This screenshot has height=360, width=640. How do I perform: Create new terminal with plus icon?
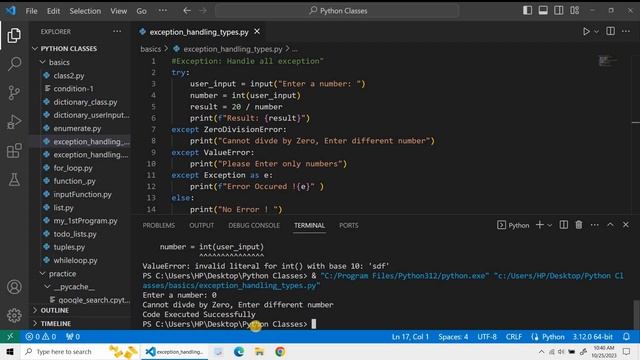[x=540, y=225]
